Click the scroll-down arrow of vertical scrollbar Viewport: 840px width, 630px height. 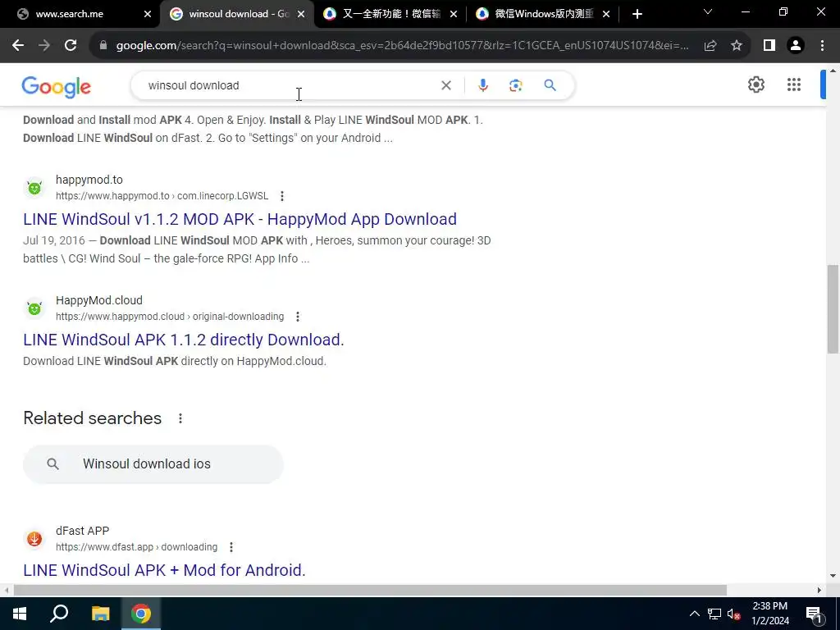(x=833, y=577)
